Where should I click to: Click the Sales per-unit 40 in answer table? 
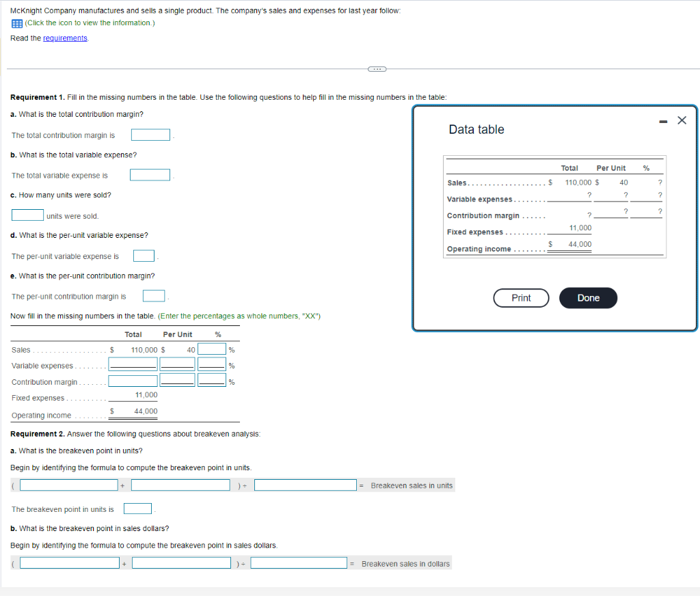click(x=191, y=350)
